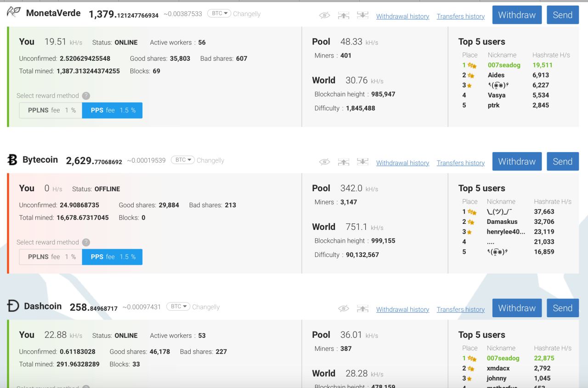Screen dimensions: 588x388
Task: Move the Dashcoin panel up
Action: coord(363,309)
